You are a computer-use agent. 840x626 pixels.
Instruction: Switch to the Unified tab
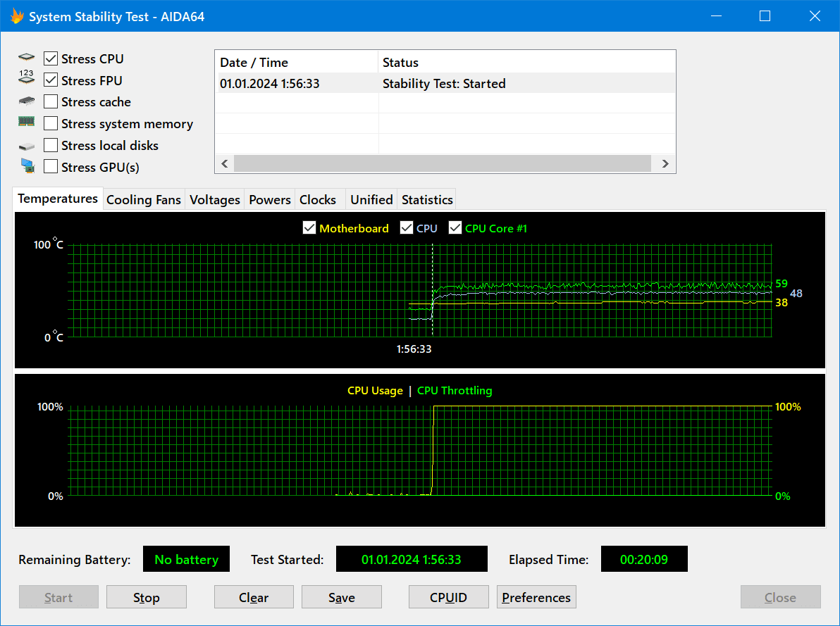[x=371, y=200]
